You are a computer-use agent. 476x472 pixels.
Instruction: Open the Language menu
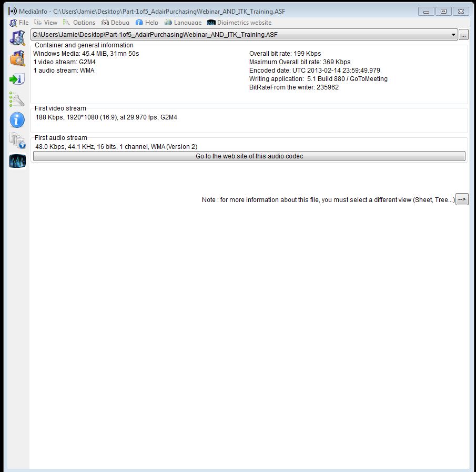click(183, 23)
